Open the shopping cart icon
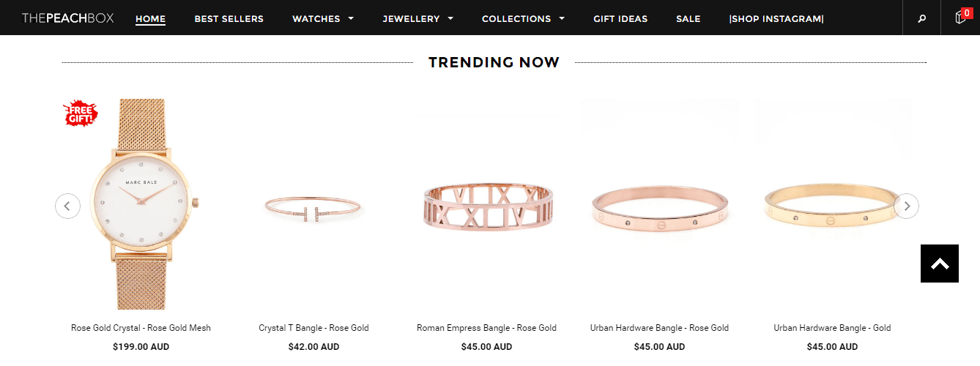Screen dimensions: 980x366 pyautogui.click(x=961, y=18)
